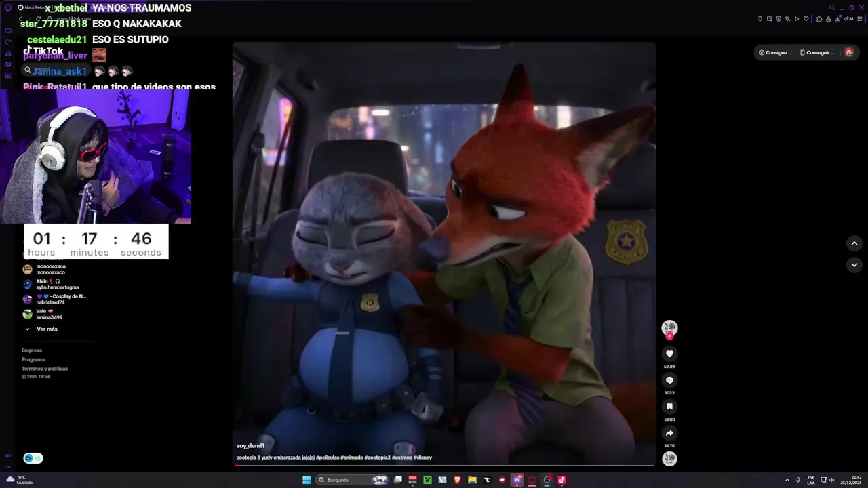Screen dimensions: 868x488
Task: Open the extensions cube icon
Action: tap(819, 18)
